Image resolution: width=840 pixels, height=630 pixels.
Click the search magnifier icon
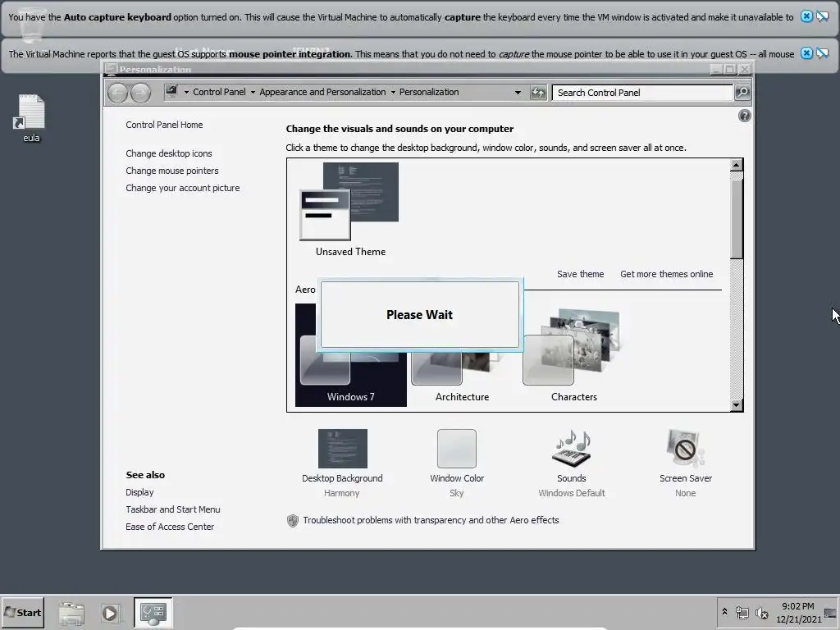click(x=742, y=92)
